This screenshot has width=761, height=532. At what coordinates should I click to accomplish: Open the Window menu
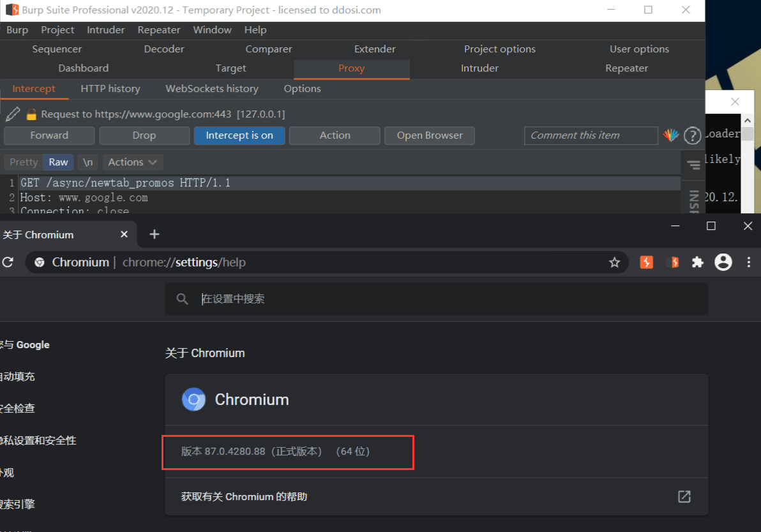pos(212,30)
